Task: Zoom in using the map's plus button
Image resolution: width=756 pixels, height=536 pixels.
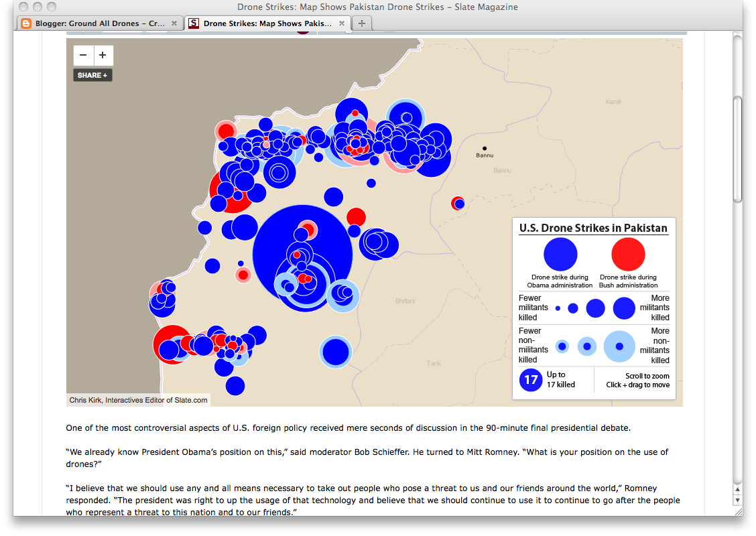Action: 103,55
